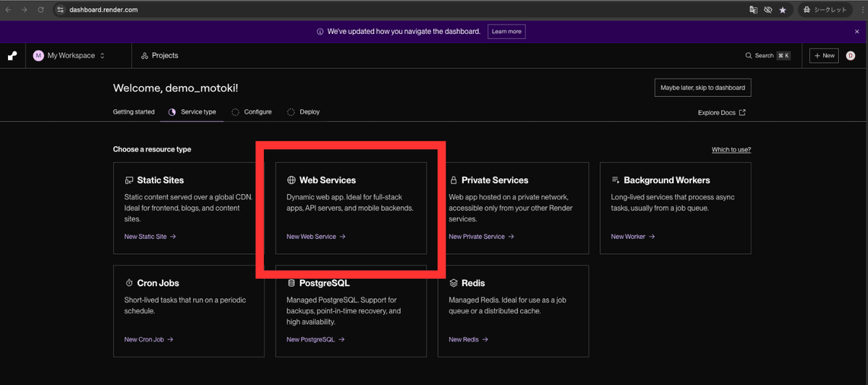The image size is (868, 385).
Task: Dismiss the purple update banner
Action: pyautogui.click(x=857, y=32)
